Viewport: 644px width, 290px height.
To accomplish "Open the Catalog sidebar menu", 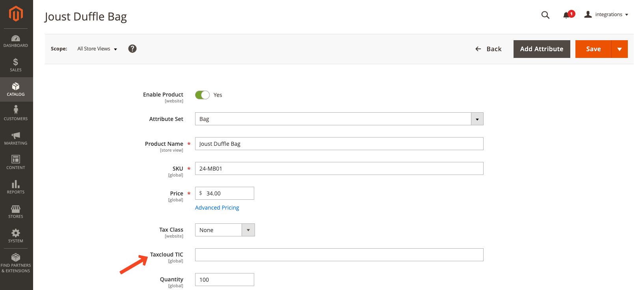I will pyautogui.click(x=16, y=89).
